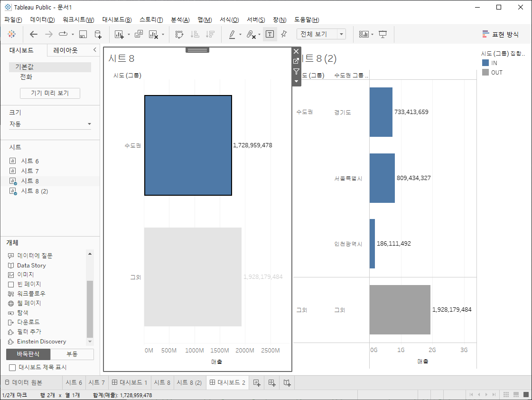Select the blue 수도권 bar mark
The height and width of the screenshot is (400, 532).
(x=188, y=145)
